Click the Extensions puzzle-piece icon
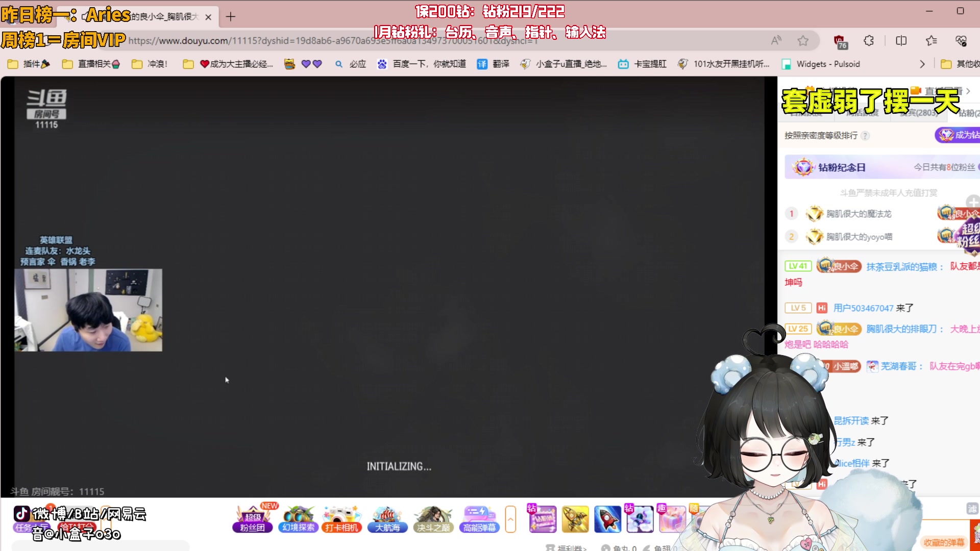980x551 pixels. [869, 41]
